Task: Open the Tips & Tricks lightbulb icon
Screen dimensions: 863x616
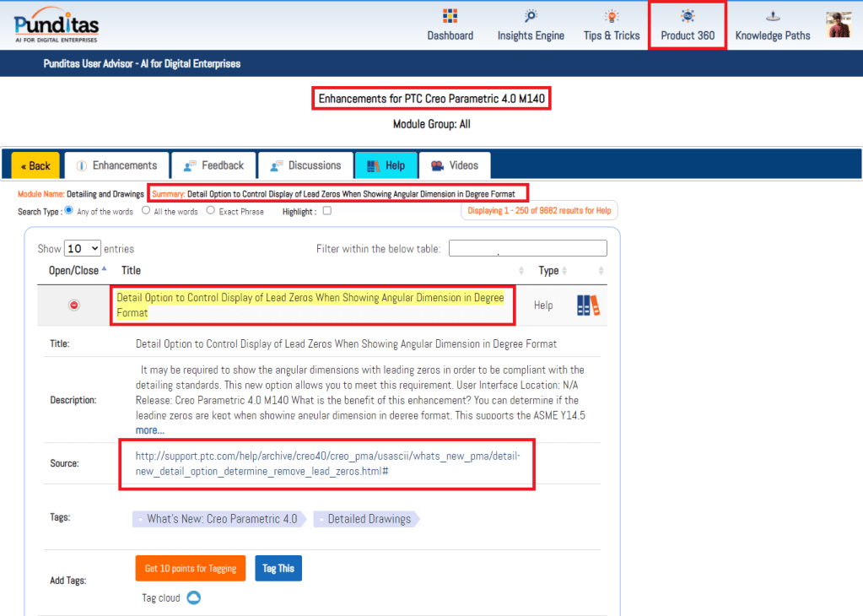Action: tap(612, 16)
